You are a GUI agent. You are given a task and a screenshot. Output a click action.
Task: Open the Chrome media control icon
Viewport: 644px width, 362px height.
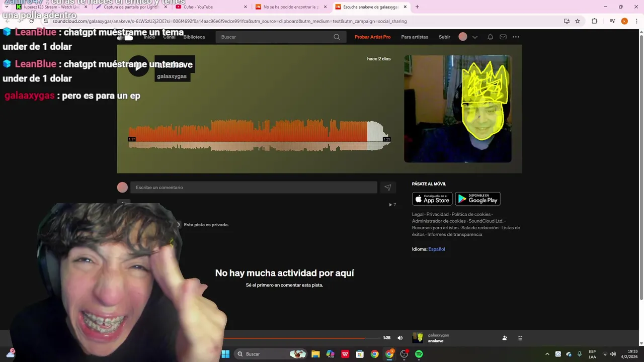click(x=612, y=21)
